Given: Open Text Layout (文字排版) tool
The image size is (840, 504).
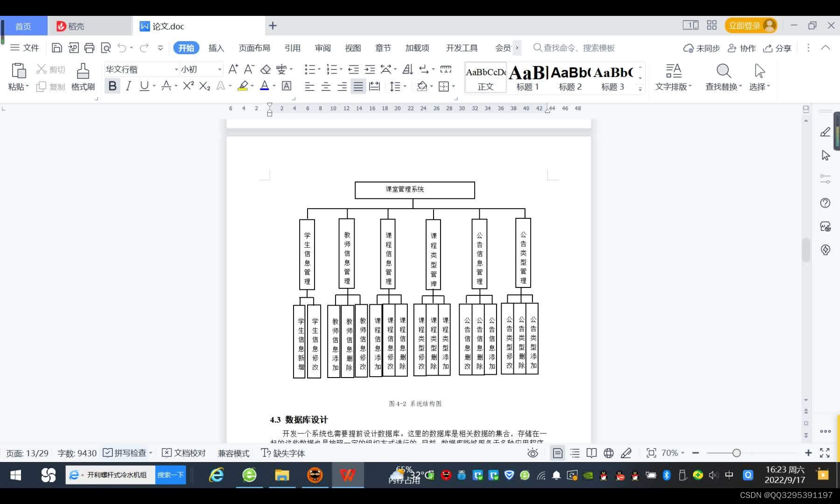Looking at the screenshot, I should (673, 77).
